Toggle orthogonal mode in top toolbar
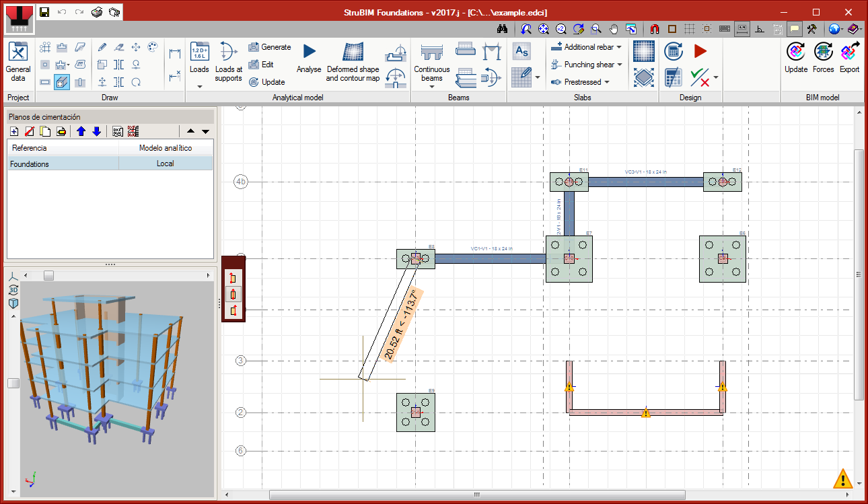Viewport: 868px width, 504px height. 760,29
